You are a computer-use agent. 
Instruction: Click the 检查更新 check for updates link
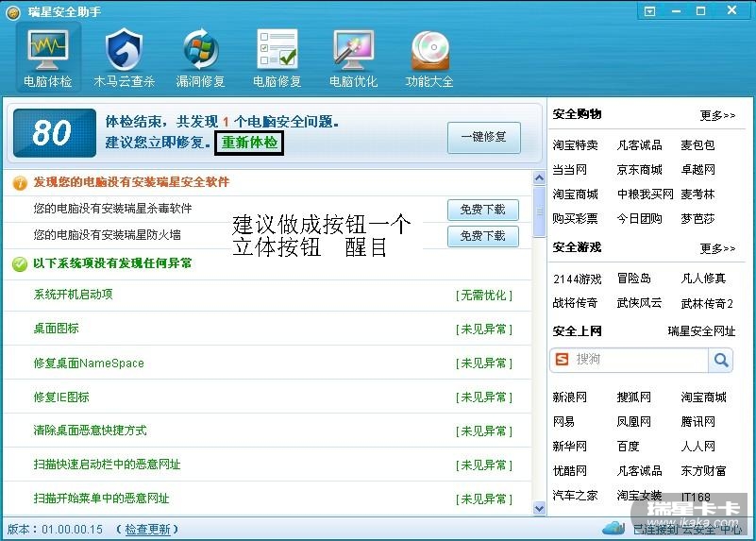(147, 530)
